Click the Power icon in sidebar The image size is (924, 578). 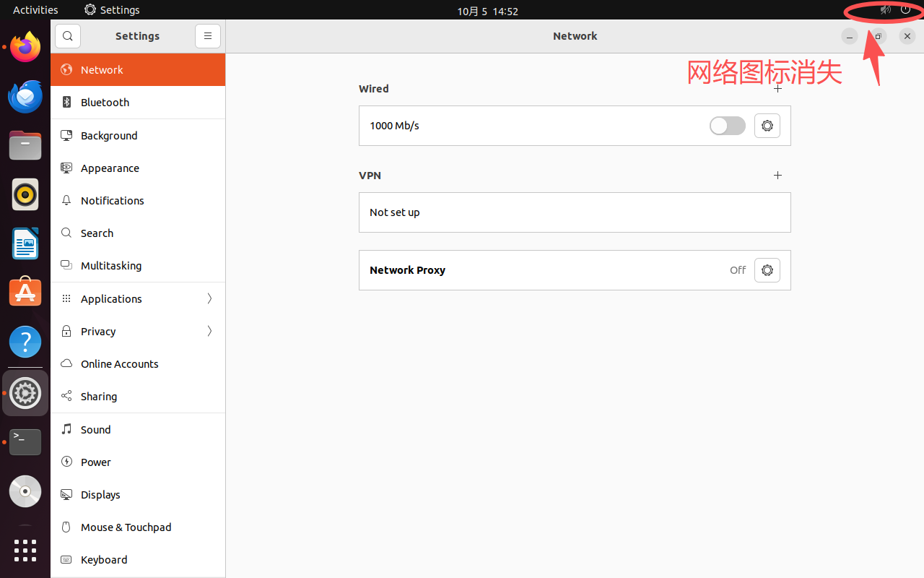[66, 462]
